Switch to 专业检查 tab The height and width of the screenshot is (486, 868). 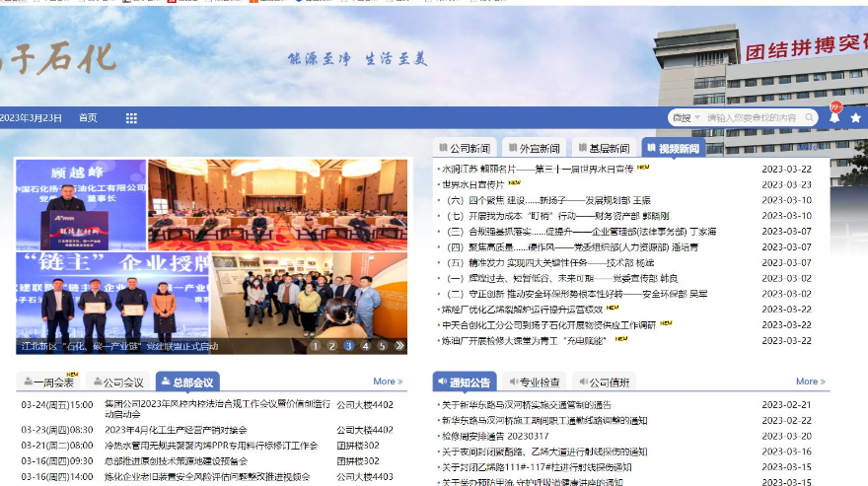[x=535, y=382]
